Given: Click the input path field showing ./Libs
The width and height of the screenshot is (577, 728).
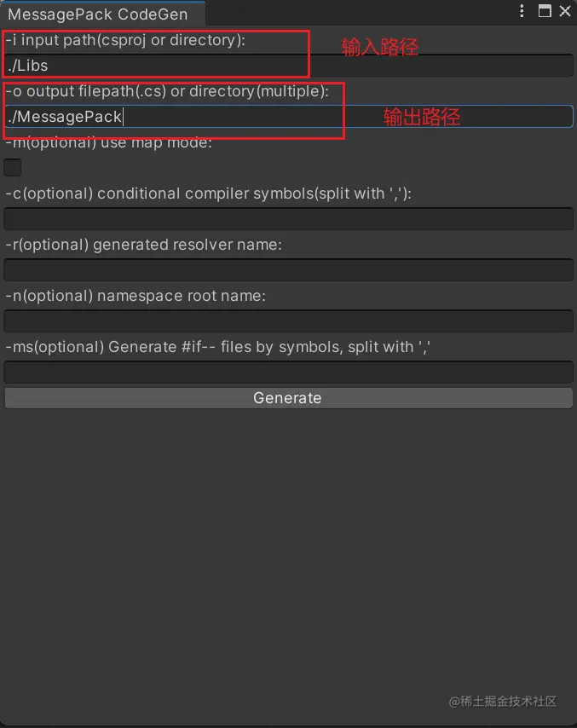Looking at the screenshot, I should 153,65.
